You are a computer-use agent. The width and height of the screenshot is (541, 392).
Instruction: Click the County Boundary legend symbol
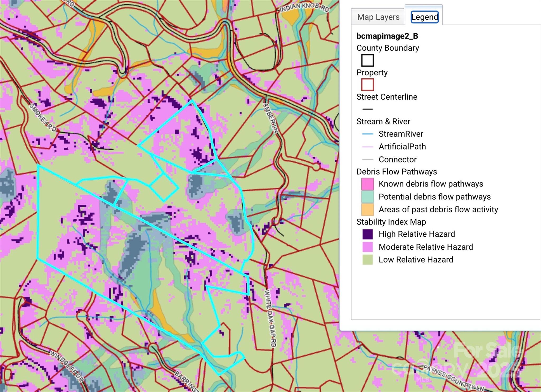[367, 60]
